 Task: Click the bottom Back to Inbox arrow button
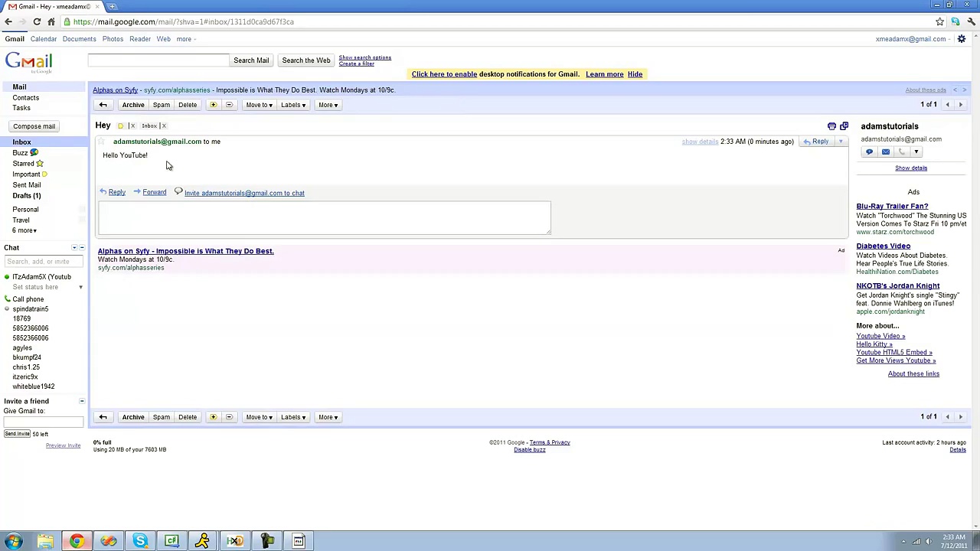pyautogui.click(x=103, y=417)
